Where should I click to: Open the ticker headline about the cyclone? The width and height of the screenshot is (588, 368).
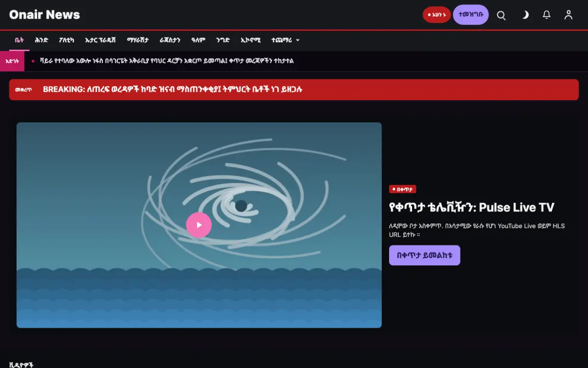[x=167, y=61]
